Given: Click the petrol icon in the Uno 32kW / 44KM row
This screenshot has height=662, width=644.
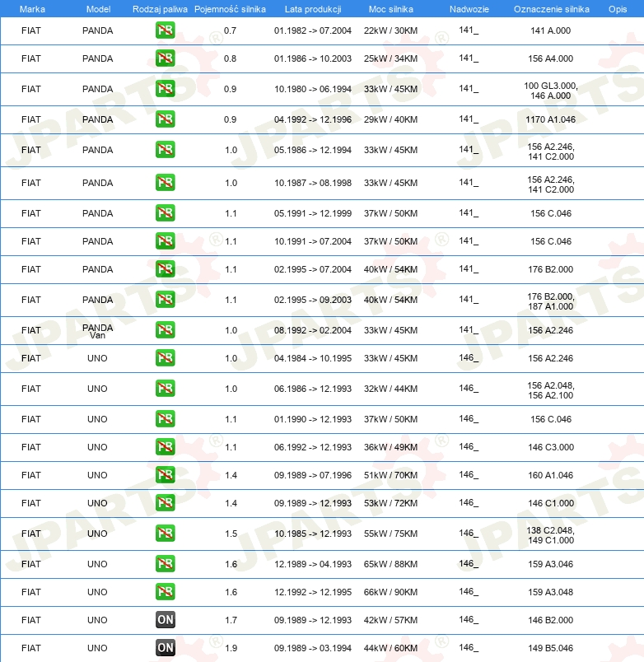Looking at the screenshot, I should point(165,389).
